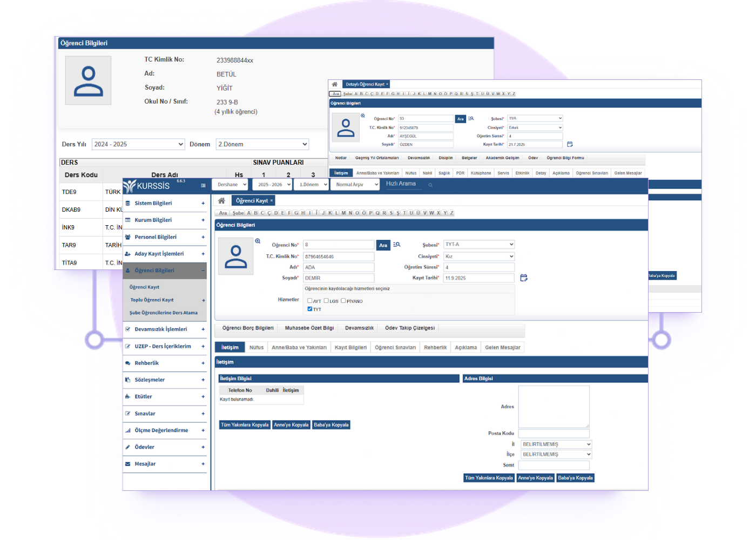Image resolution: width=756 pixels, height=540 pixels.
Task: Open Mesajlar envelope menu in sidebar
Action: tap(145, 464)
